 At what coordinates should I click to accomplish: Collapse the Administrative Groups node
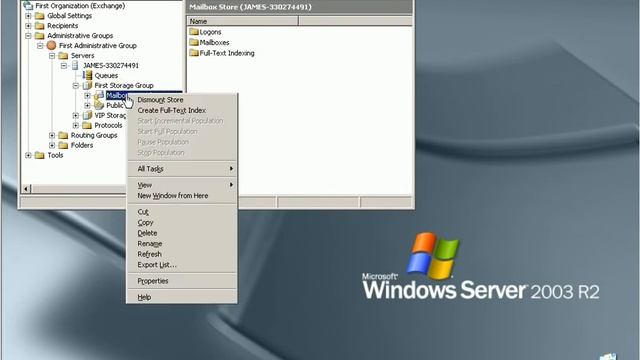click(x=28, y=36)
